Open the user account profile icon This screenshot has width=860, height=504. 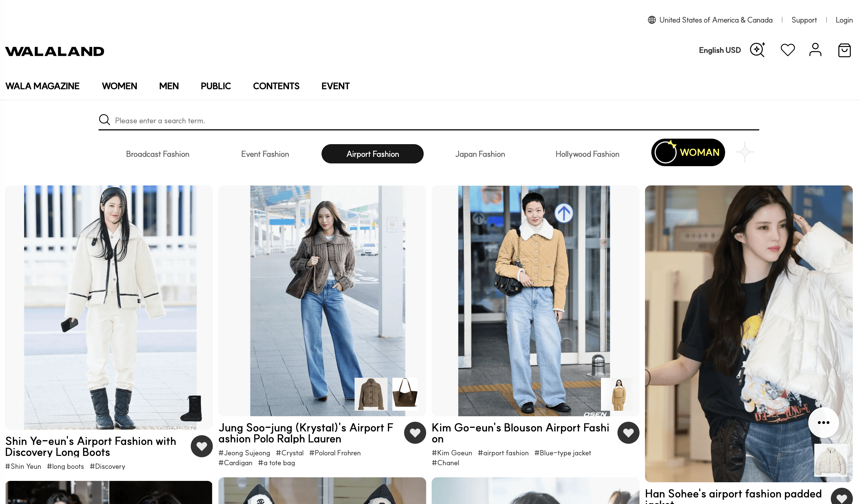(815, 50)
